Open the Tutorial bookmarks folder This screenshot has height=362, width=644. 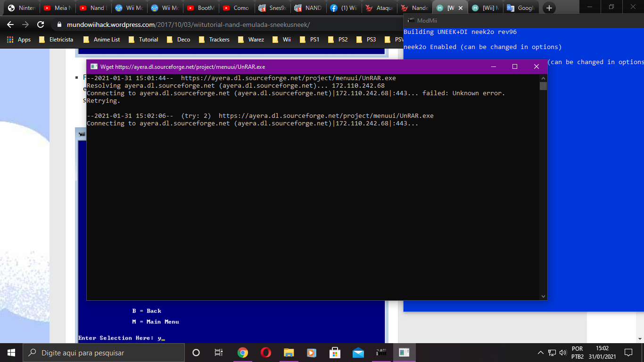pos(143,40)
